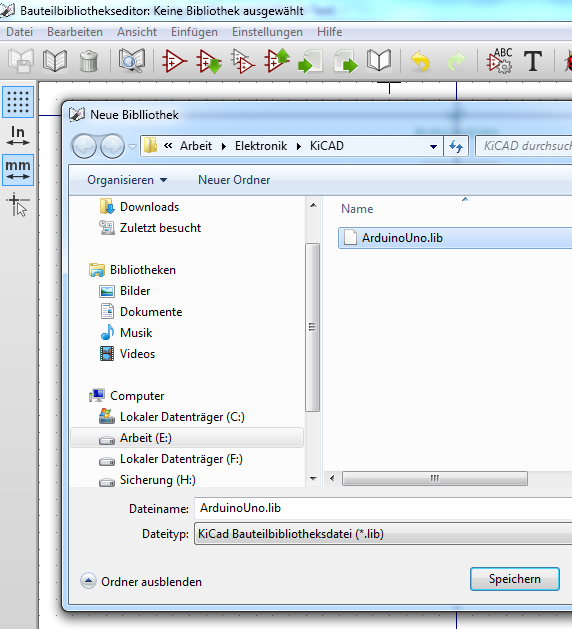Select Arbeit (E:) drive
The width and height of the screenshot is (572, 629).
click(x=187, y=438)
